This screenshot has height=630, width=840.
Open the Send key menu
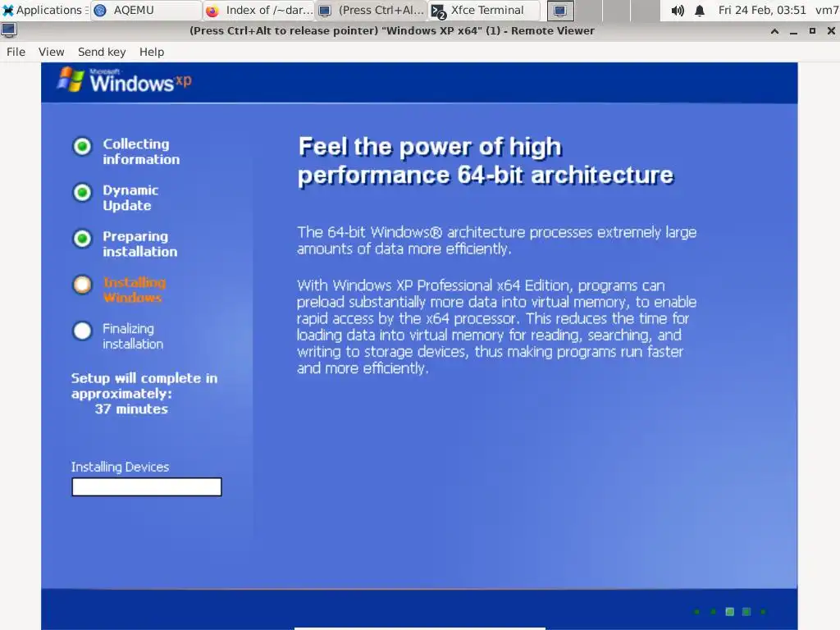(102, 52)
